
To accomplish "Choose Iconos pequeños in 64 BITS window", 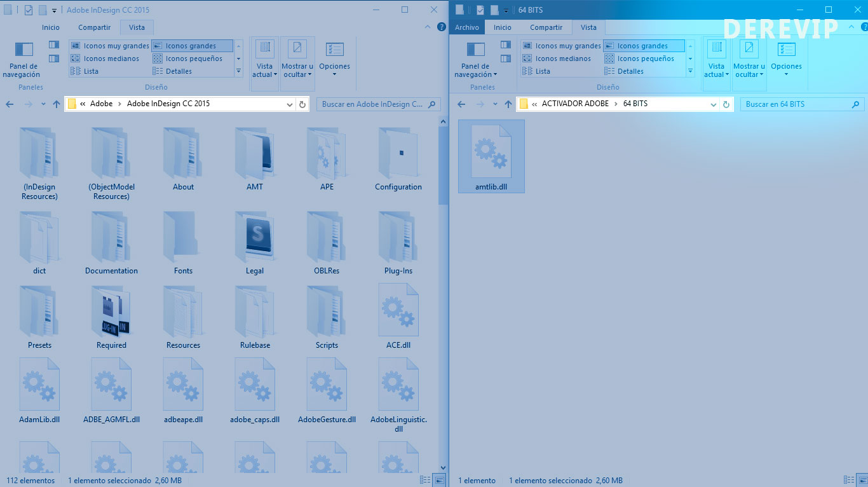I will 639,58.
